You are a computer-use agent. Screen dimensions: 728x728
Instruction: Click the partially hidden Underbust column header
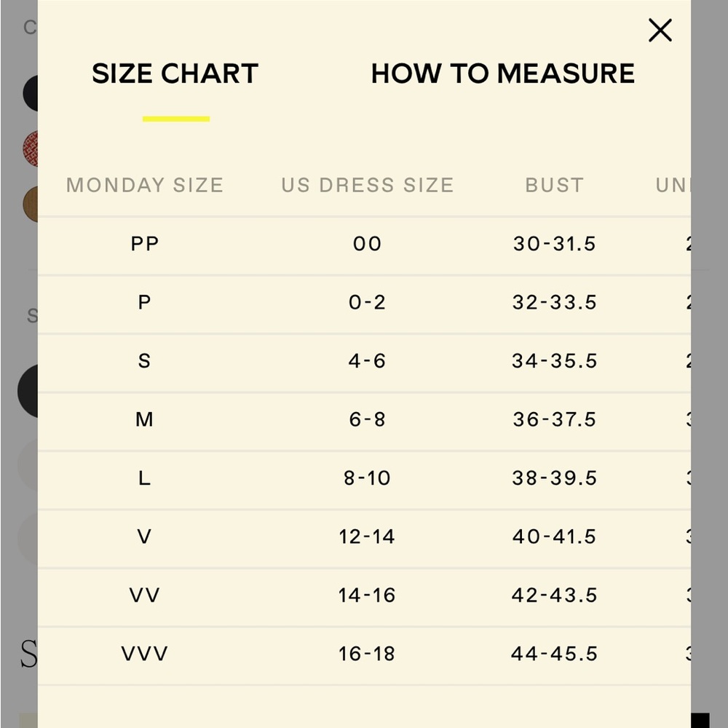[x=673, y=185]
